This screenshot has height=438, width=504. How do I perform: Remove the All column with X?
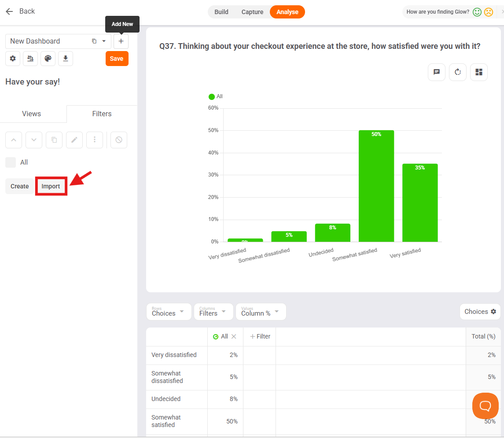pyautogui.click(x=234, y=336)
